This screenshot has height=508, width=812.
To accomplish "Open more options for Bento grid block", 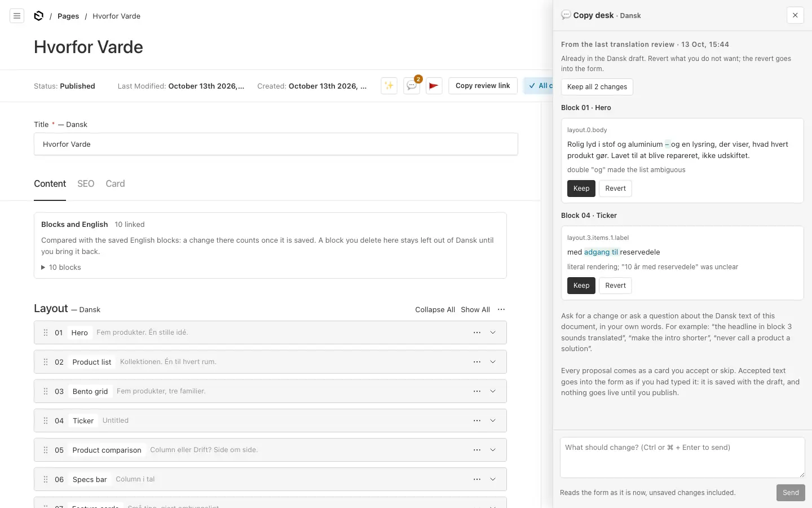I will pos(477,391).
